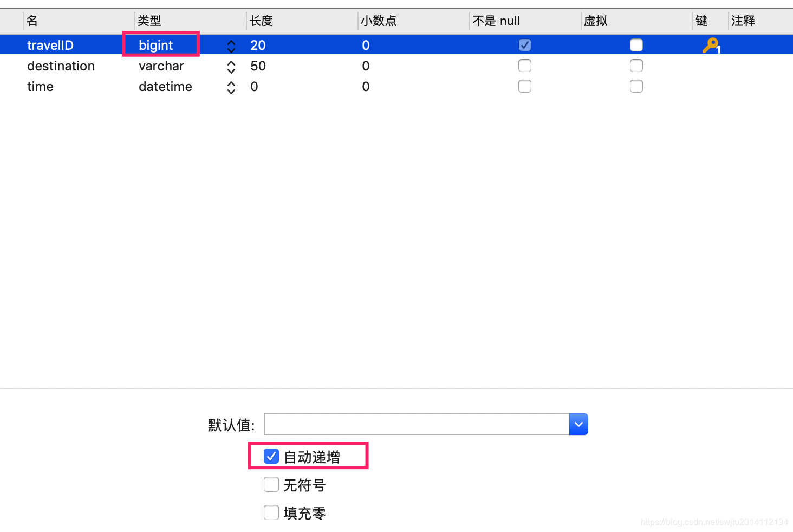The image size is (793, 532).
Task: Click the datetime type cell
Action: point(165,86)
